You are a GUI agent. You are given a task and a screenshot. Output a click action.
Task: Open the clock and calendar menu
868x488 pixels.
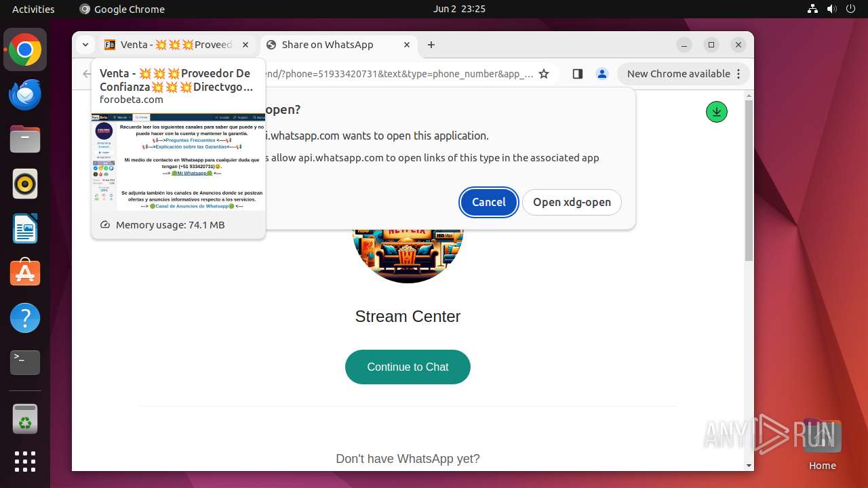tap(459, 9)
